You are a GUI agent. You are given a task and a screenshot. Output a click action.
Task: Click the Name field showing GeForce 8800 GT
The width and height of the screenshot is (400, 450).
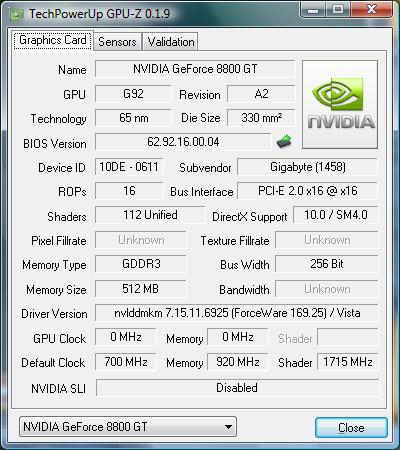click(x=195, y=69)
